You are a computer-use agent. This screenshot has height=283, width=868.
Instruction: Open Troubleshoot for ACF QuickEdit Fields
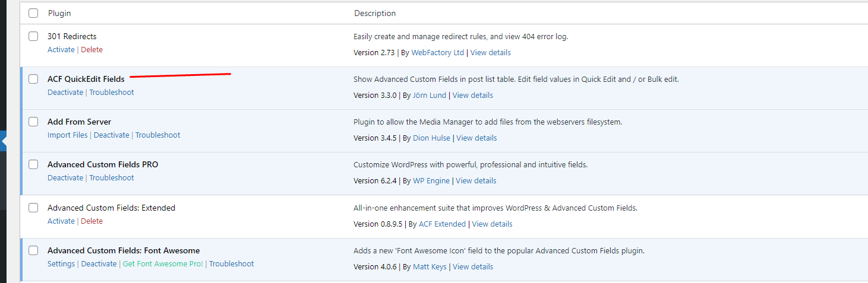click(x=112, y=93)
